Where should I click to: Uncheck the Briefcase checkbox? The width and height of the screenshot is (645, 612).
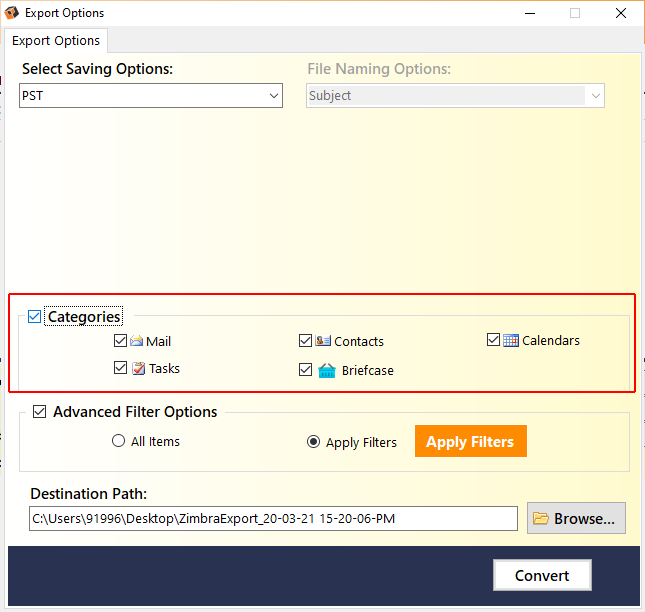click(305, 370)
